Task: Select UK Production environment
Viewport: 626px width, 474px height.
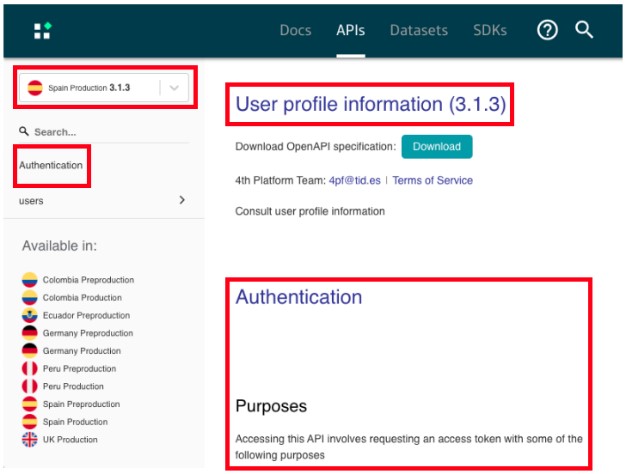Action: 70,440
